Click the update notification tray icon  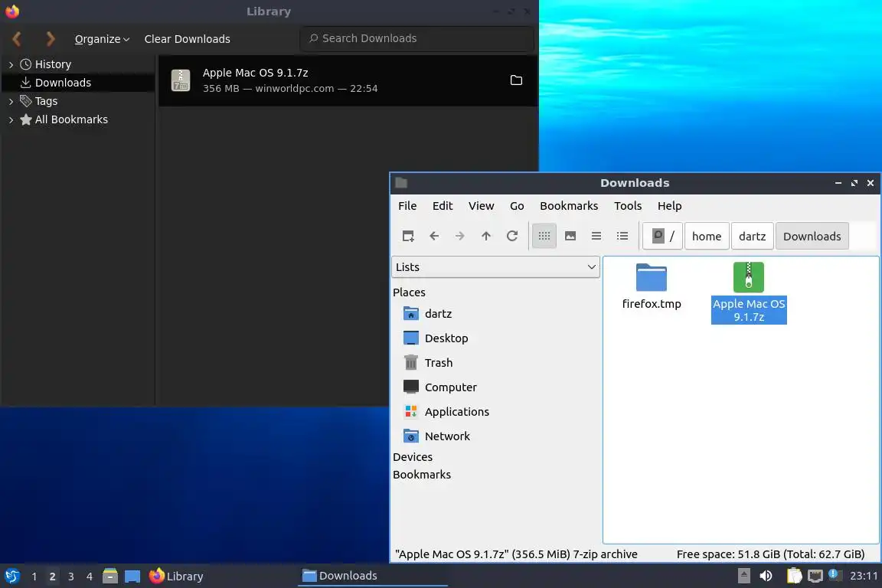coord(835,575)
